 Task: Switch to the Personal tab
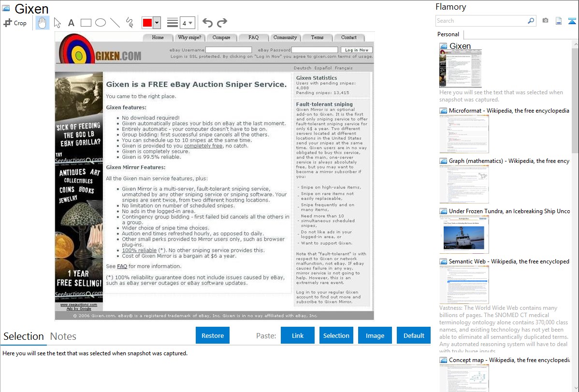[x=449, y=34]
